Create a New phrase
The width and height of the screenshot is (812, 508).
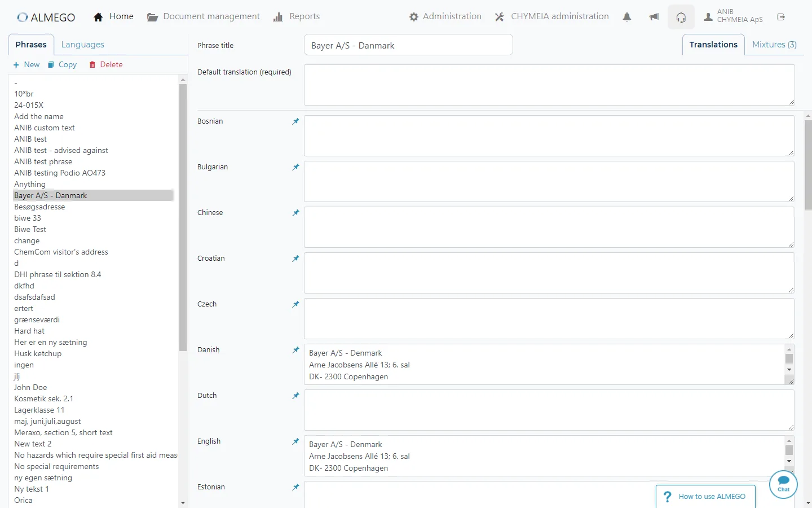point(27,65)
